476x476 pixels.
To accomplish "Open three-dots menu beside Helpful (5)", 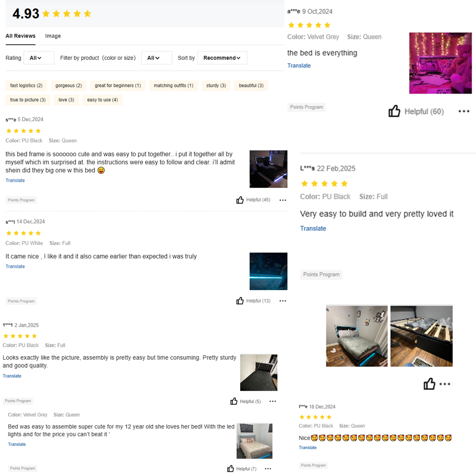I will (273, 401).
